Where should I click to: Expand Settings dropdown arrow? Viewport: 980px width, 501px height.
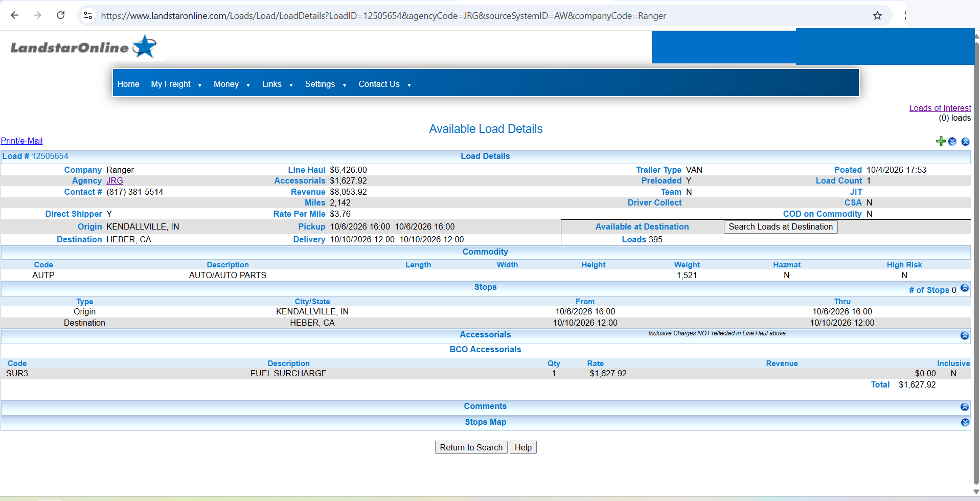tap(345, 85)
